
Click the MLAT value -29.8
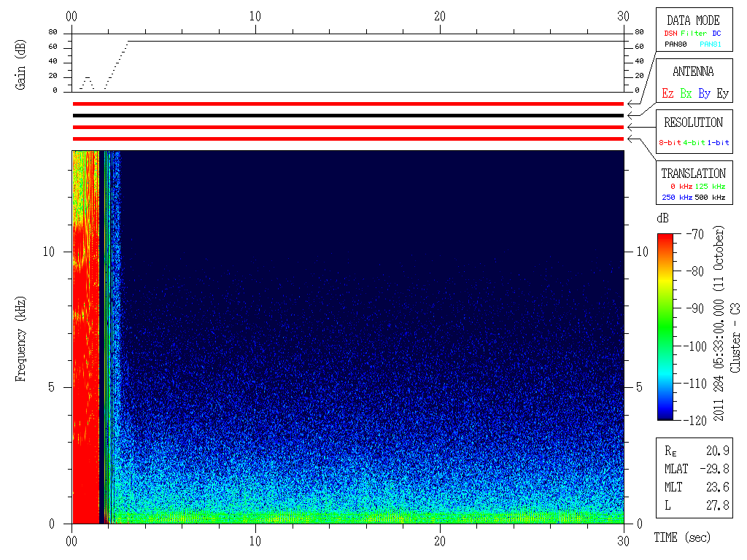pos(715,469)
